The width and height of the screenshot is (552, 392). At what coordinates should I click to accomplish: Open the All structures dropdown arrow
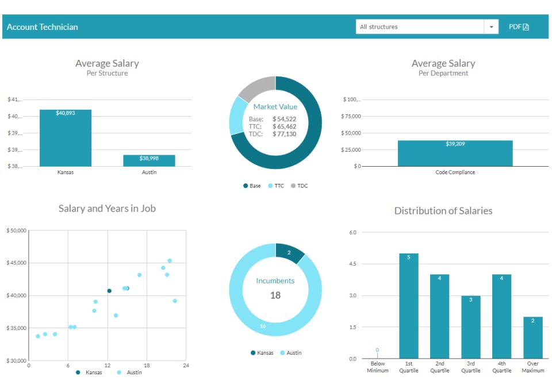coord(491,27)
